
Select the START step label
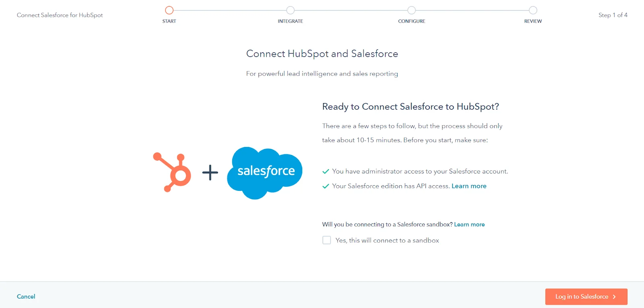pos(169,21)
